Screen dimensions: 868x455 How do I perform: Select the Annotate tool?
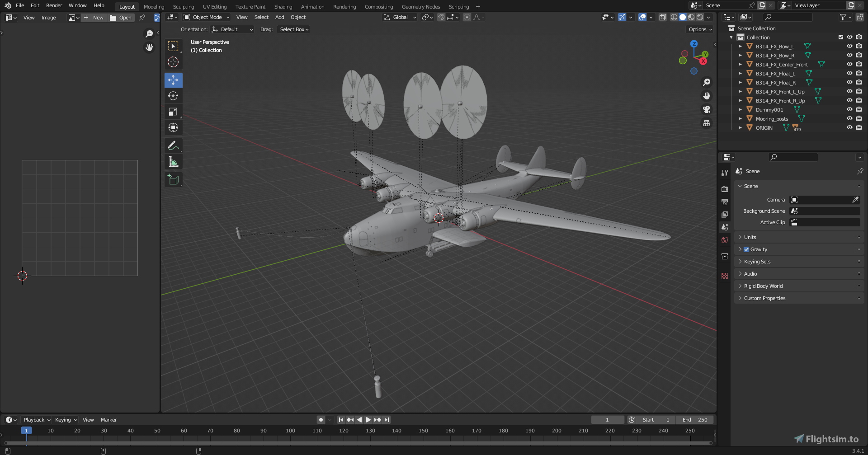[173, 145]
